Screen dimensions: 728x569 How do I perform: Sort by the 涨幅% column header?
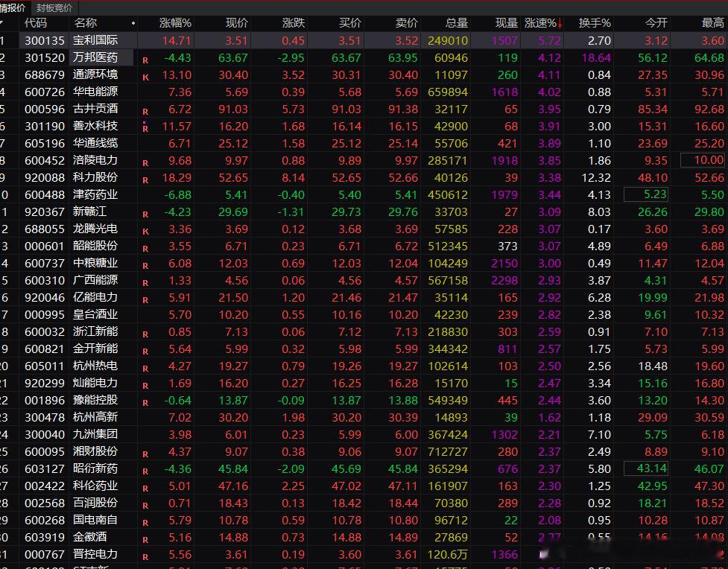point(175,23)
